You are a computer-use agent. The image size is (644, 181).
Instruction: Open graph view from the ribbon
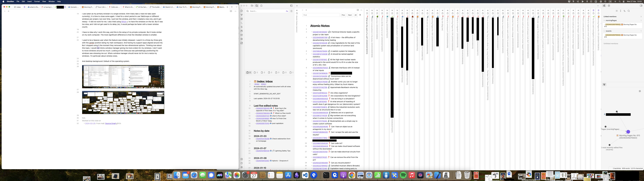[x=242, y=15]
